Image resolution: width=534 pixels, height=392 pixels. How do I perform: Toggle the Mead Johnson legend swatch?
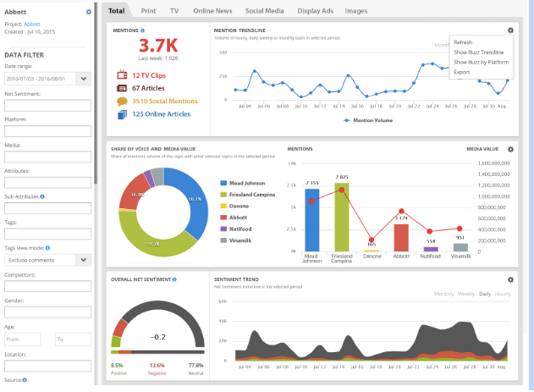coord(223,183)
